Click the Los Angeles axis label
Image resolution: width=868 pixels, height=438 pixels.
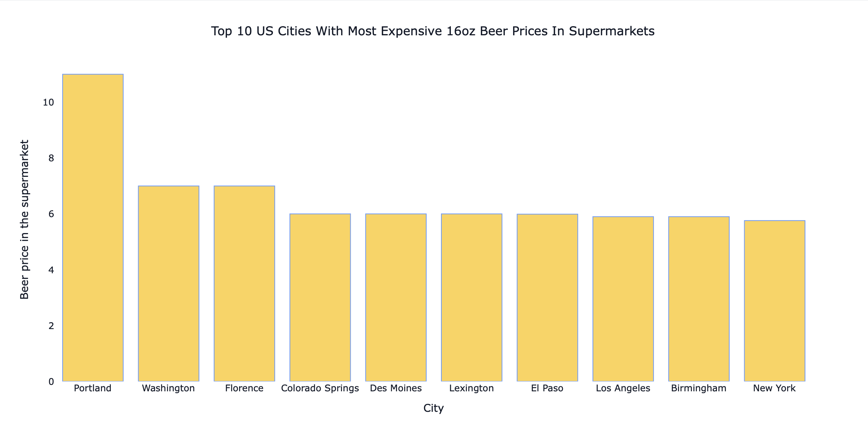(623, 389)
